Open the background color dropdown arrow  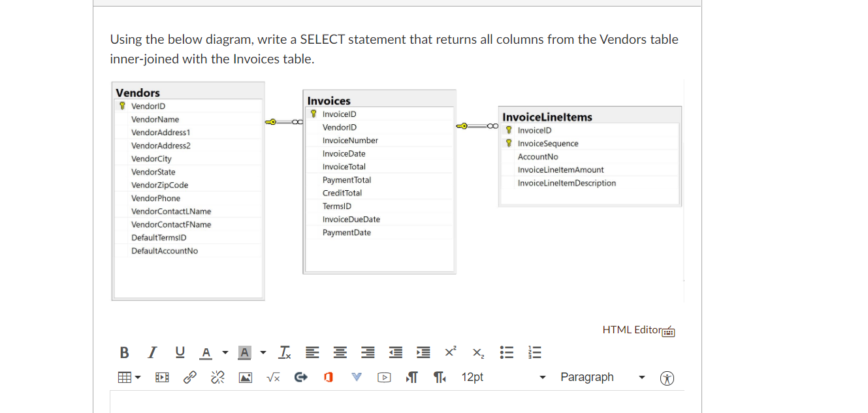(x=263, y=353)
